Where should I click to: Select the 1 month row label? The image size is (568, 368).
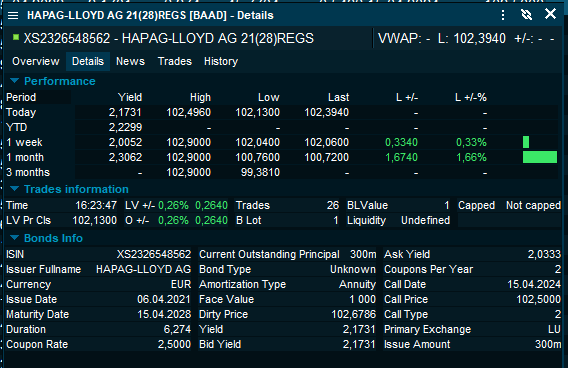pos(25,158)
